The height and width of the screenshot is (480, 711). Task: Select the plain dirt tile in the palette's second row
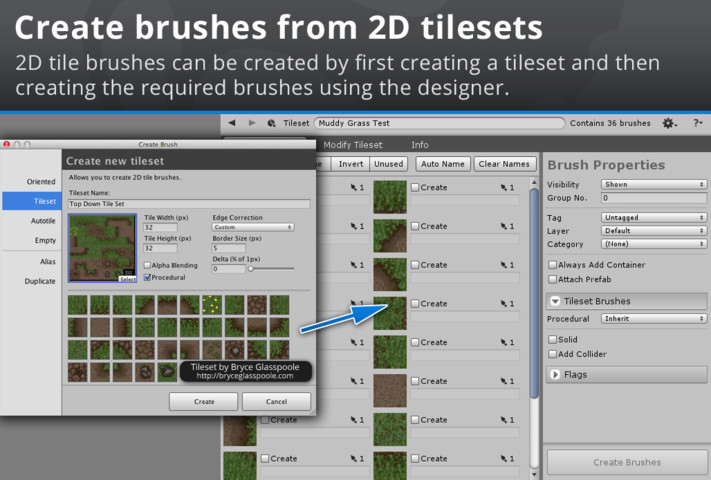[x=100, y=327]
